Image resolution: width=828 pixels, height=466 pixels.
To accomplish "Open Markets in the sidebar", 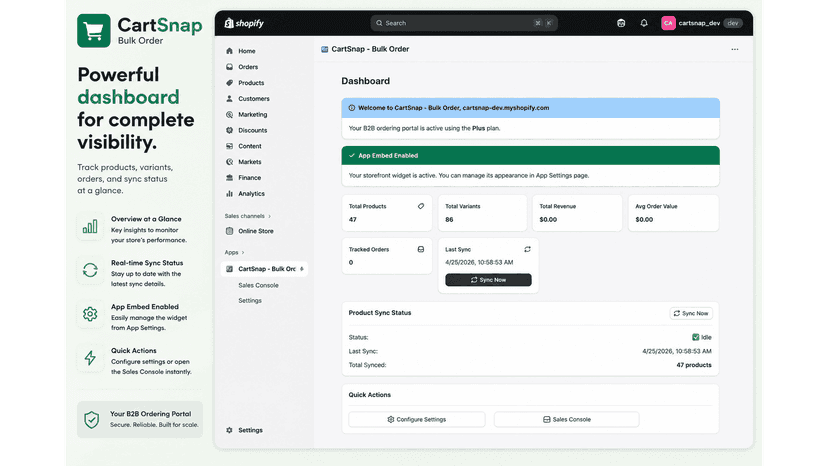I will [x=250, y=162].
